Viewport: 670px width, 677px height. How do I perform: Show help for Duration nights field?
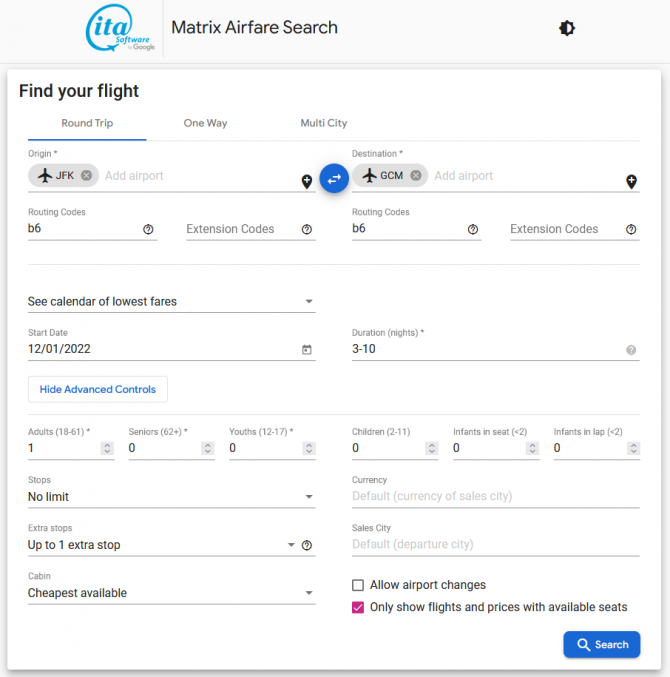tap(631, 350)
